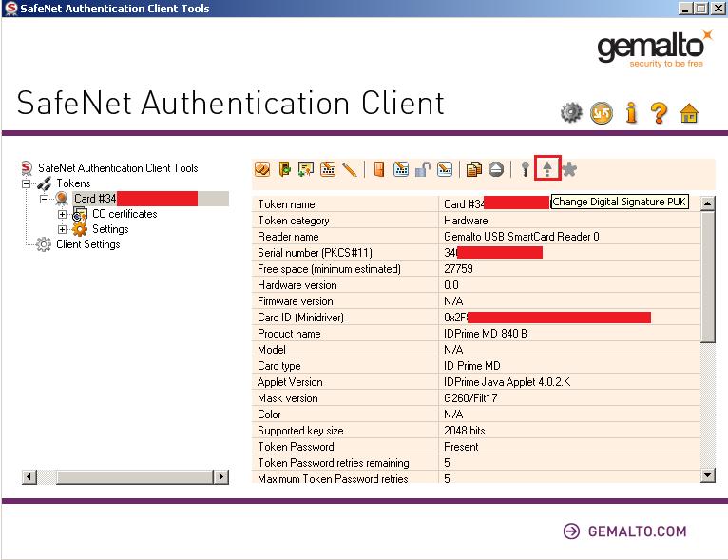The width and height of the screenshot is (728, 560).
Task: Click the gold Refresh icon in header
Action: tap(602, 113)
